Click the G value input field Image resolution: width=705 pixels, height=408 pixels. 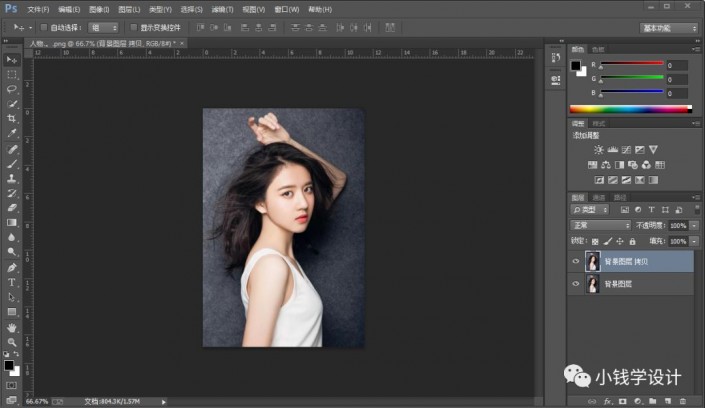click(x=677, y=80)
